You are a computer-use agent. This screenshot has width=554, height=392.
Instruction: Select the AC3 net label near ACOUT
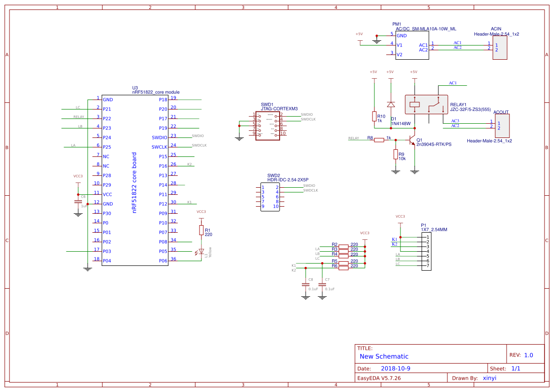(455, 121)
